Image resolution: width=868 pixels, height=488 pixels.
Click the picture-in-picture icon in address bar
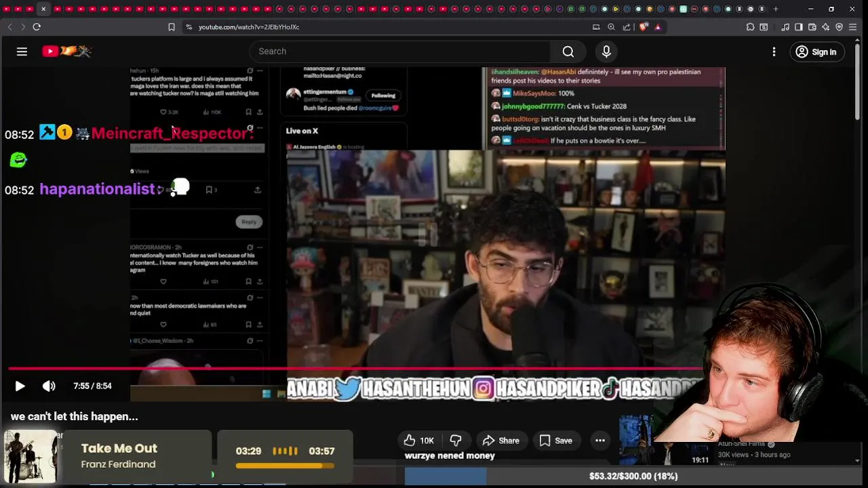596,27
